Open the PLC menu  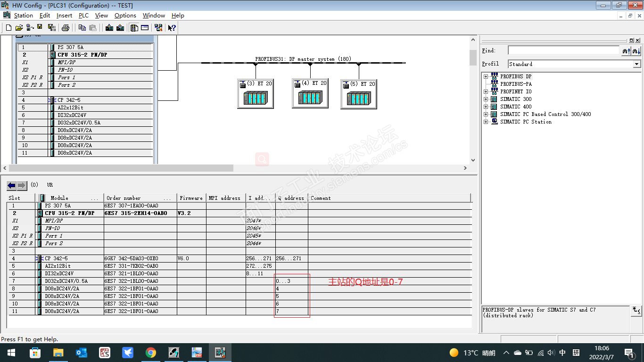pyautogui.click(x=83, y=16)
